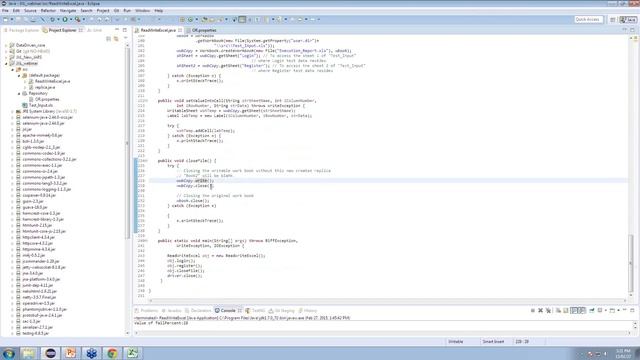Click Collapse All in Project Explorer

(x=109, y=38)
